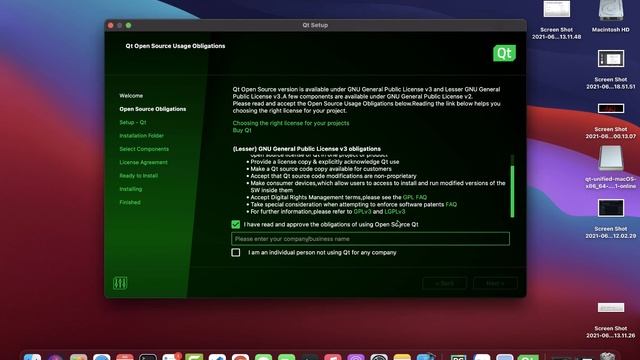Select Screen Shot 2021-06...13.11.48 desktop file
The height and width of the screenshot is (360, 640).
[557, 9]
